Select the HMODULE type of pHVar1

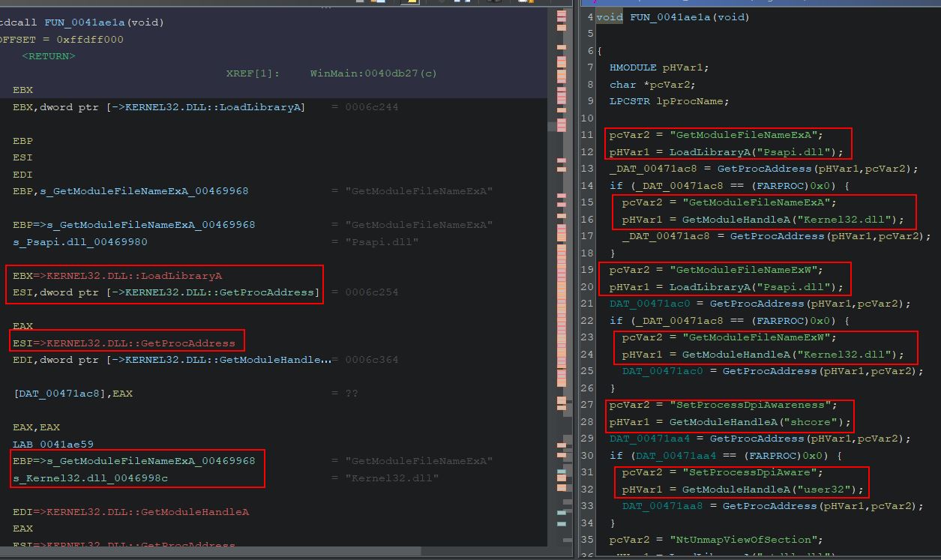tap(634, 67)
